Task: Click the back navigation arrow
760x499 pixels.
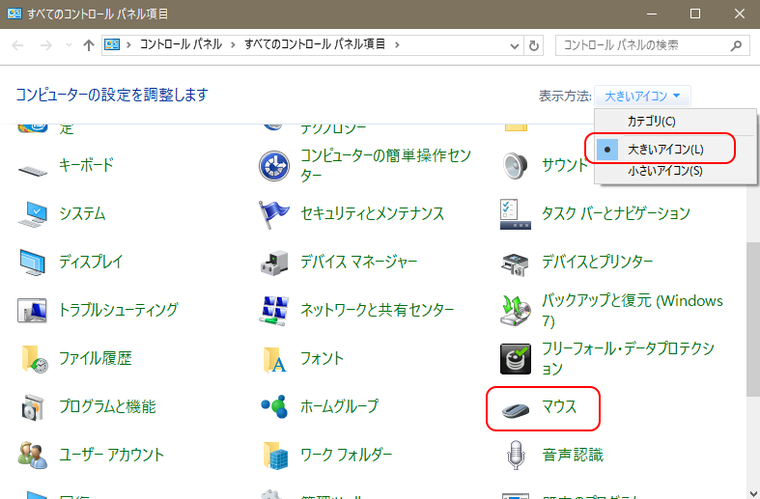Action: 18,46
